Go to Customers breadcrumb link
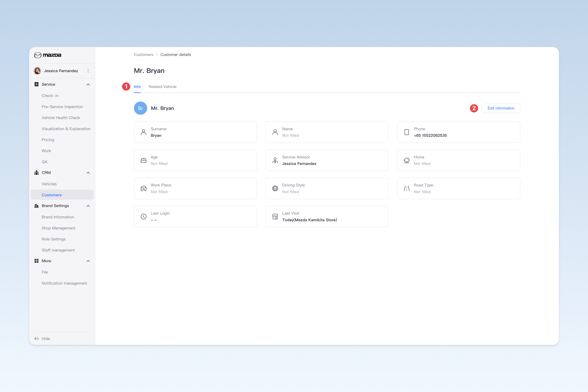Screen dimensions: 588x392 144,54
